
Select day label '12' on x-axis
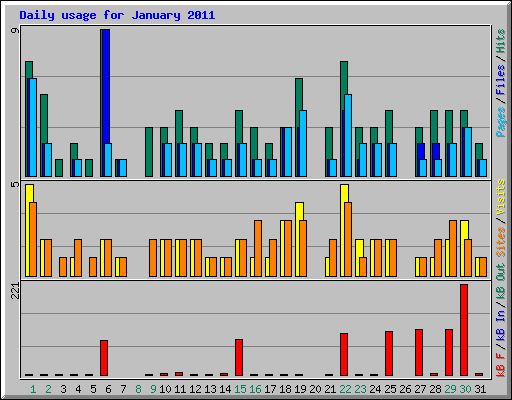(x=195, y=389)
